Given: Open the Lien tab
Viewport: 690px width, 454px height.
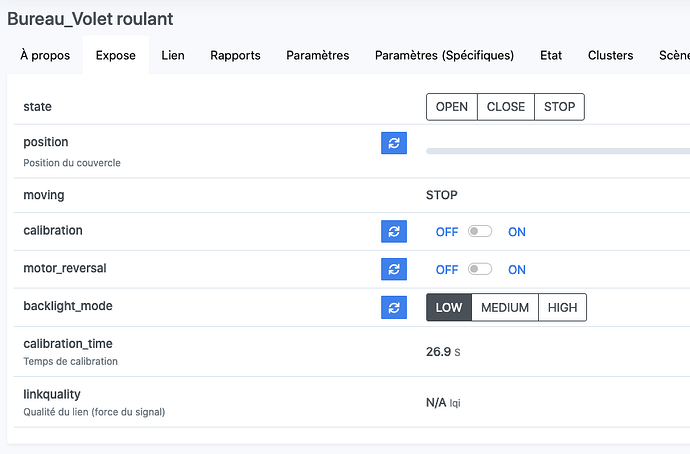Looking at the screenshot, I should 173,56.
